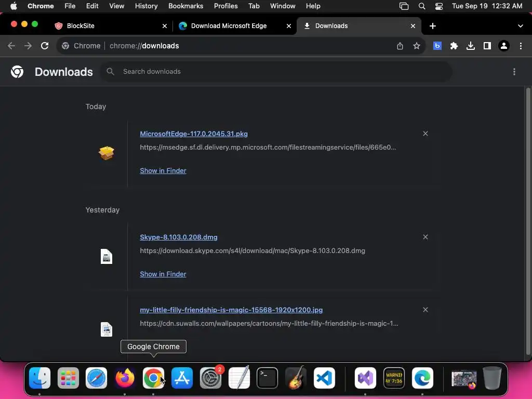Open the Trash in the Dock
The image size is (532, 399).
[x=492, y=378]
